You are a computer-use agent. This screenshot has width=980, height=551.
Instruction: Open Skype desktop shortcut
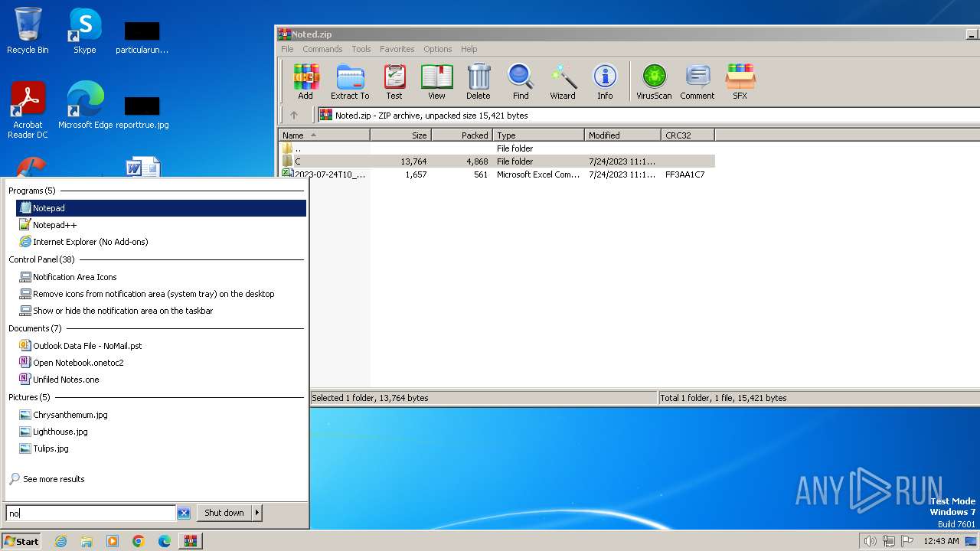coord(85,31)
